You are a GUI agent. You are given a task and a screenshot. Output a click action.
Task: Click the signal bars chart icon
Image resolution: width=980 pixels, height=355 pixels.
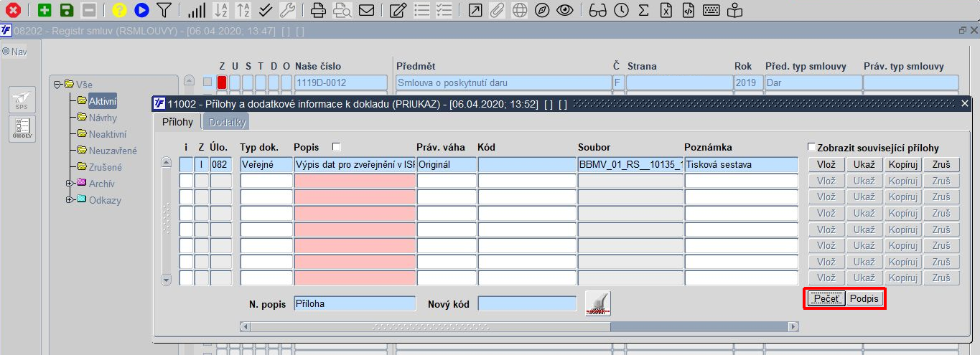196,10
